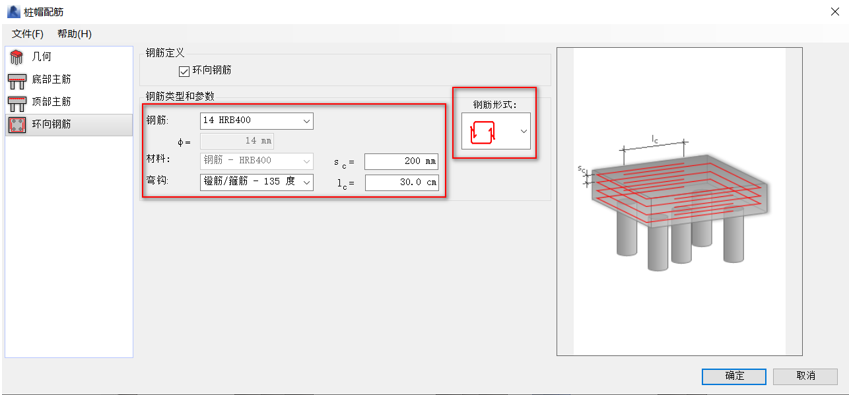The height and width of the screenshot is (397, 853).
Task: Expand the 钢筋形式 shape dropdown arrow
Action: point(524,131)
